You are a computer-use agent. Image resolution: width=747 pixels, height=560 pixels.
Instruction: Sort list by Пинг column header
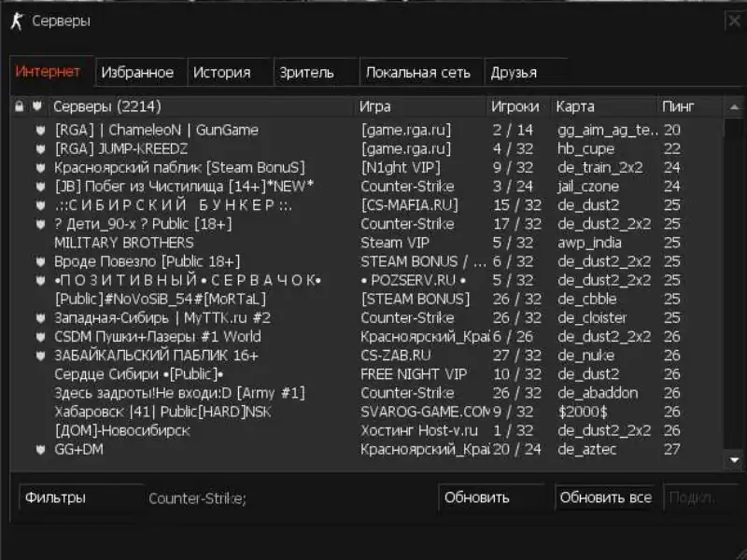pos(689,106)
